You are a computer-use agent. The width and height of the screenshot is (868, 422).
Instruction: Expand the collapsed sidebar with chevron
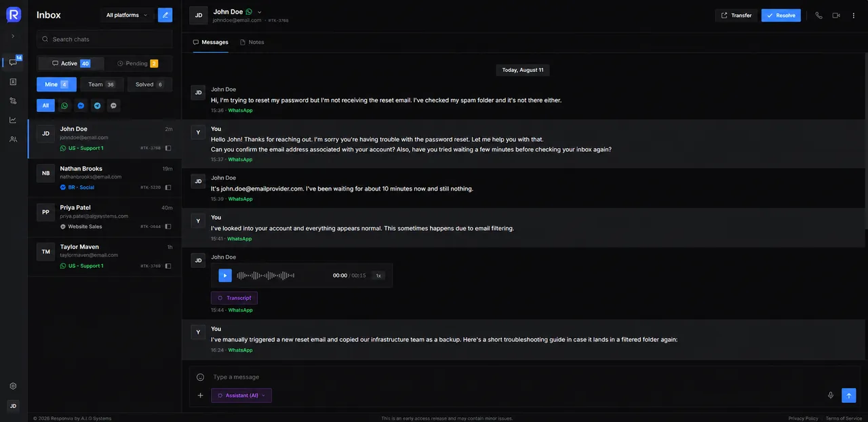pos(13,36)
